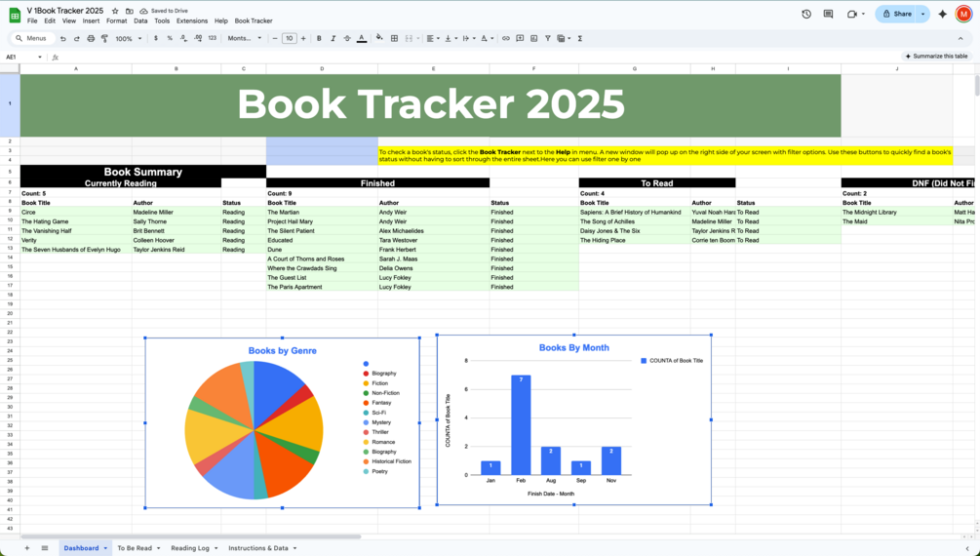Image resolution: width=980 pixels, height=556 pixels.
Task: Redo the last action
Action: [76, 38]
